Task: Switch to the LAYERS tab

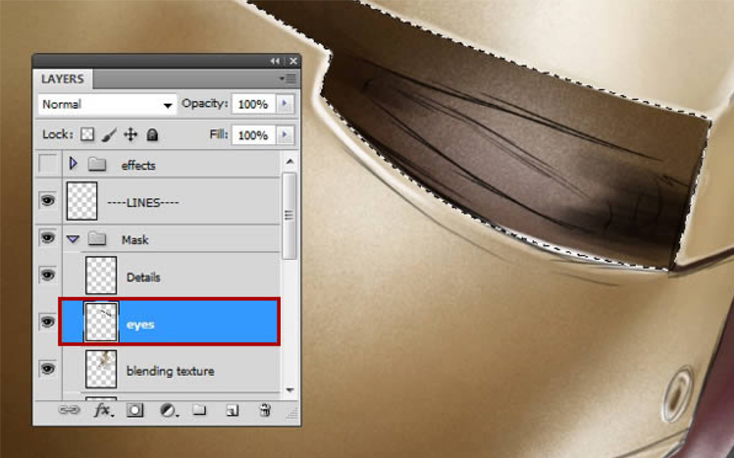Action: tap(62, 79)
